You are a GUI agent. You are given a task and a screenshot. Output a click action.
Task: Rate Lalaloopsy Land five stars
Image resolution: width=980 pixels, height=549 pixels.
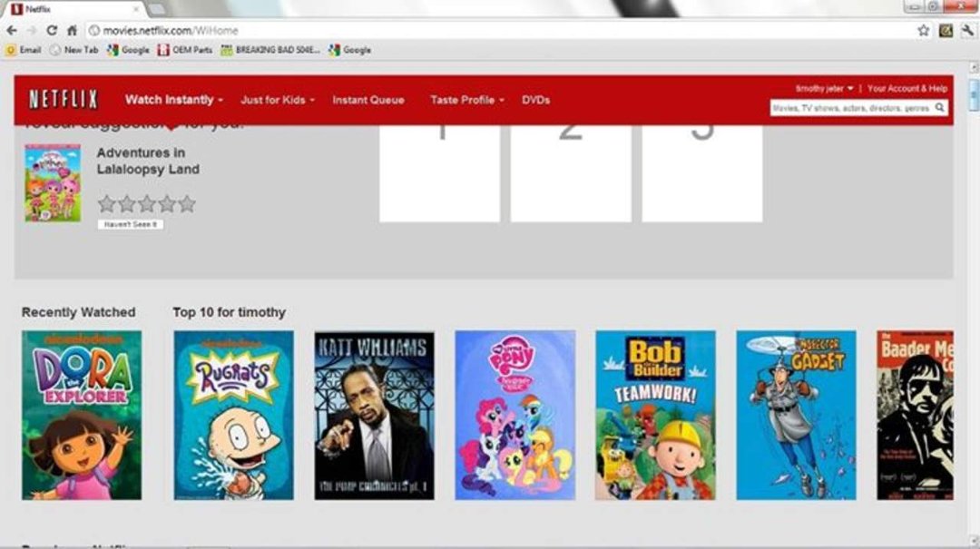[x=187, y=204]
